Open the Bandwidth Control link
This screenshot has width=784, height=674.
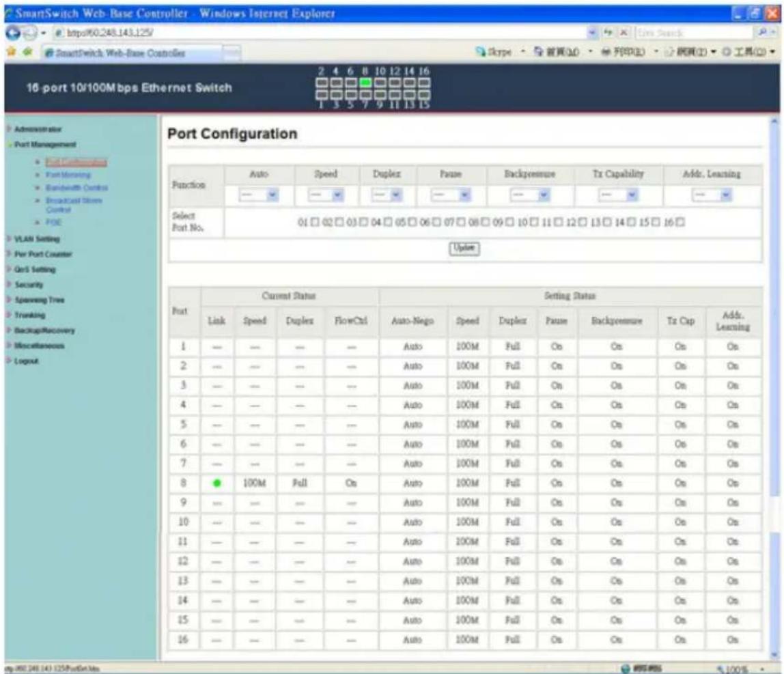(x=76, y=188)
